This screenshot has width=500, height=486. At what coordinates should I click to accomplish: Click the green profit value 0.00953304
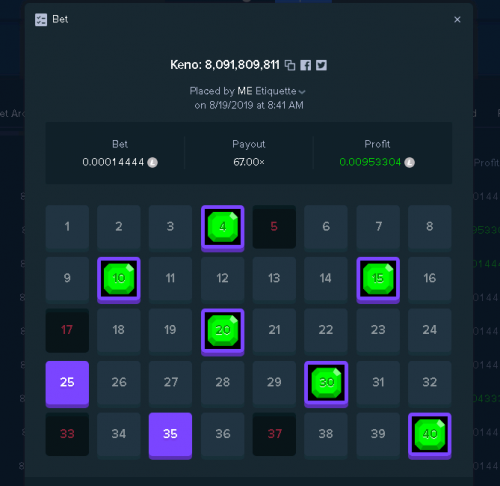(370, 162)
